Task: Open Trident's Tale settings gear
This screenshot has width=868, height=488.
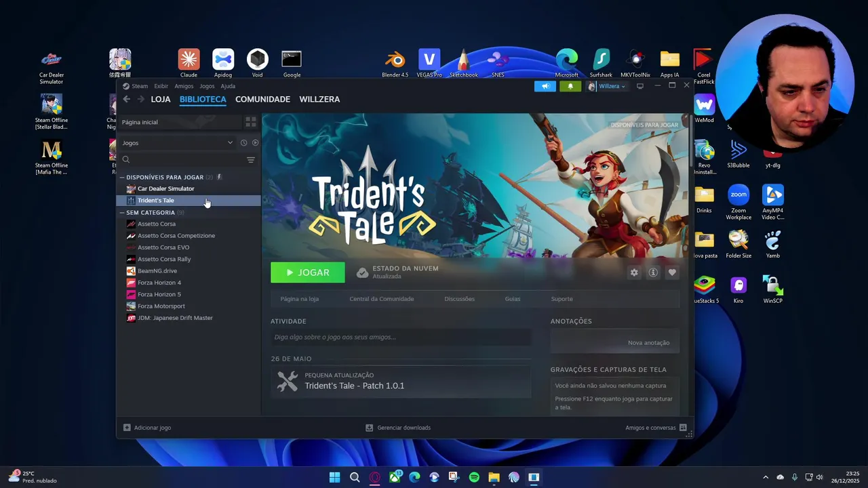Action: [x=634, y=272]
